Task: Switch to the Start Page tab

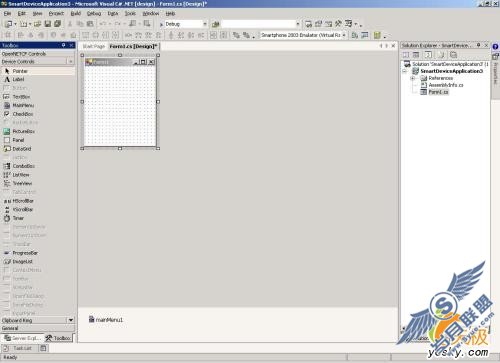Action: tap(94, 46)
